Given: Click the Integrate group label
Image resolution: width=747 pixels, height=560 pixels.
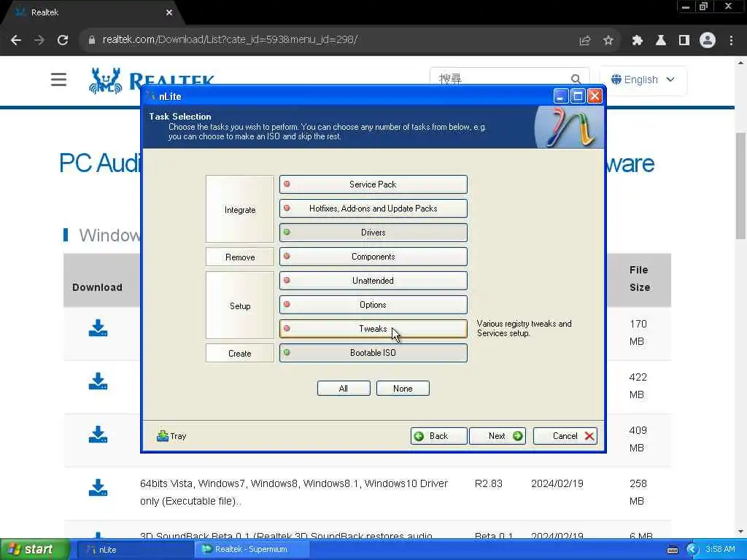Looking at the screenshot, I should click(240, 209).
